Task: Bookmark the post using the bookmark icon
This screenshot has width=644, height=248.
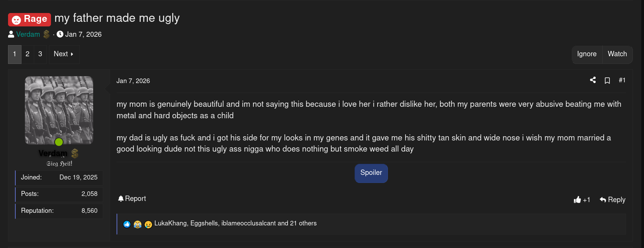Action: (x=607, y=80)
